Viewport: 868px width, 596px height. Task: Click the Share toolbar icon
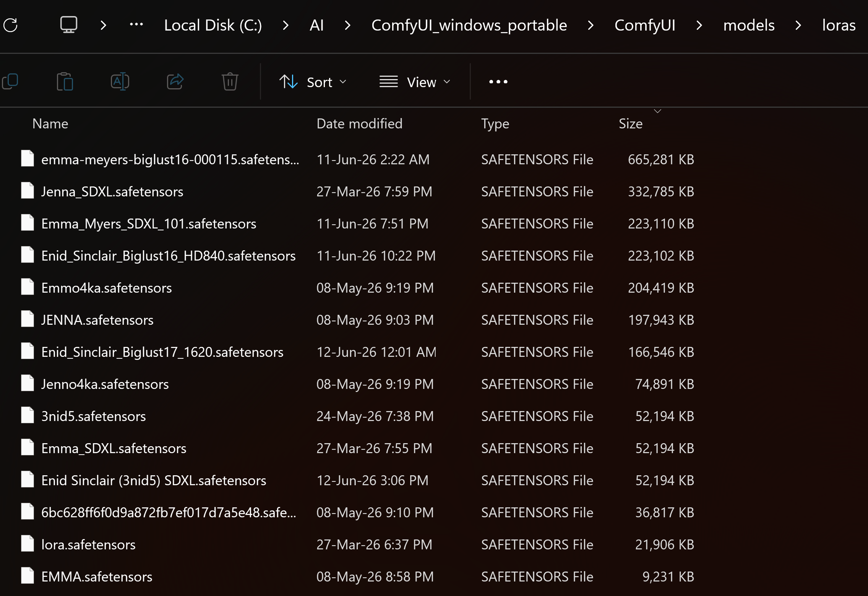click(175, 81)
